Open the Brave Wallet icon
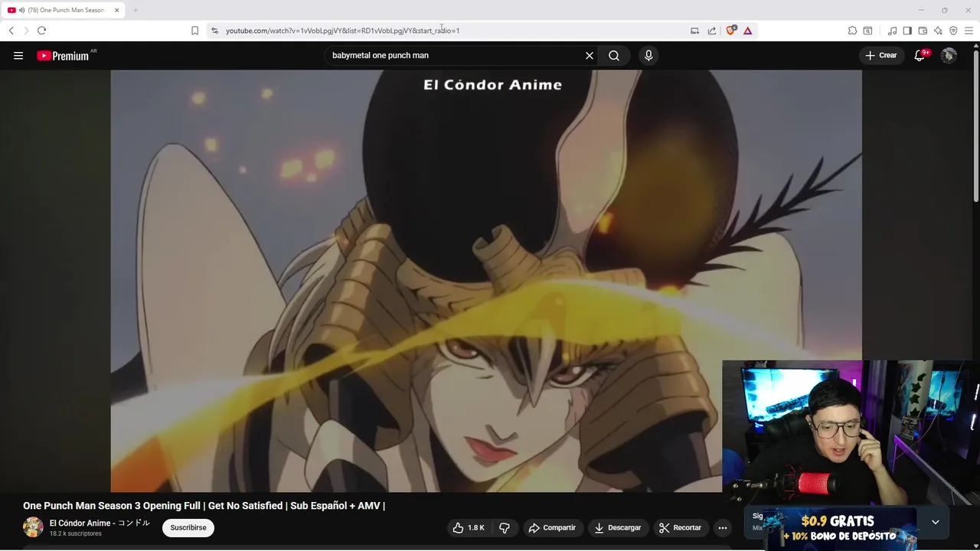 pyautogui.click(x=923, y=31)
